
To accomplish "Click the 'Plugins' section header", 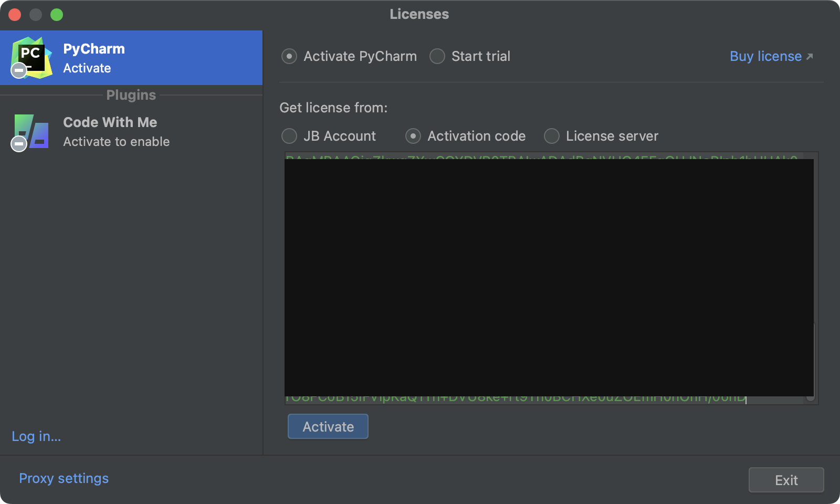I will pyautogui.click(x=131, y=95).
